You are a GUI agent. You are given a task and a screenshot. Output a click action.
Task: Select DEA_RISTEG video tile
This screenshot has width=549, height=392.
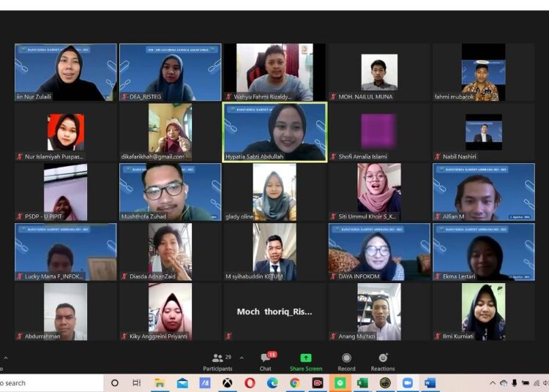[x=170, y=72]
